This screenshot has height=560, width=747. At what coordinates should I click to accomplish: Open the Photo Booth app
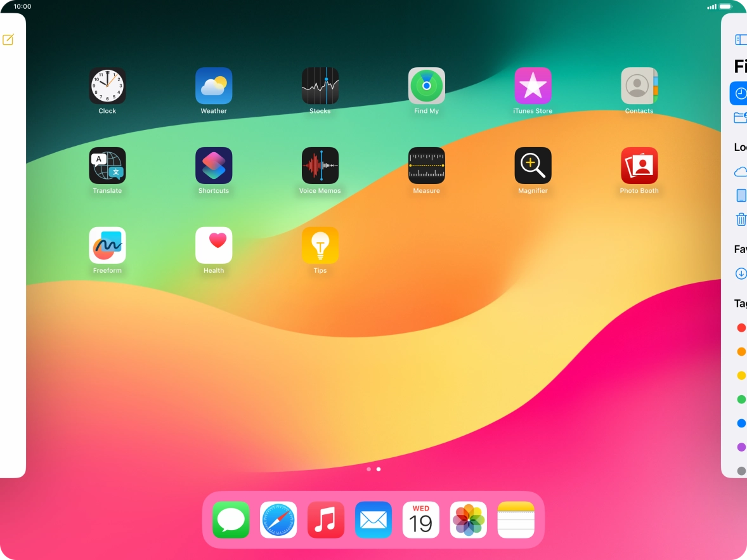click(x=639, y=166)
